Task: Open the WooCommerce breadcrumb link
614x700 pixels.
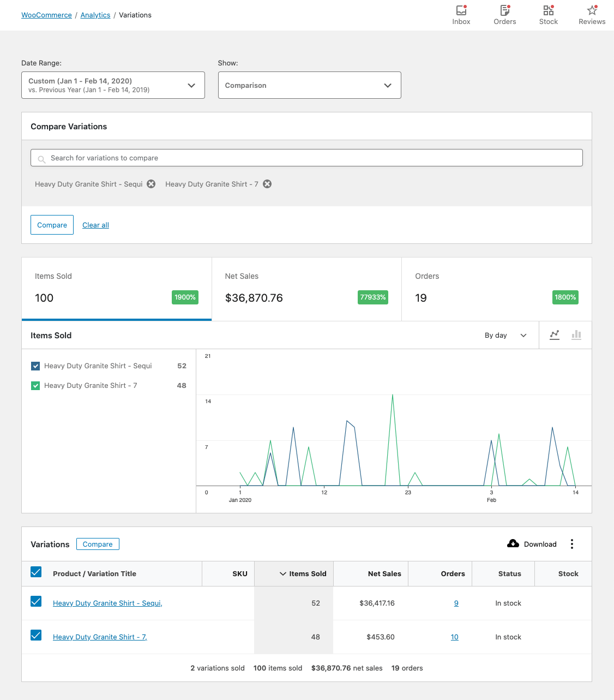Action: [46, 15]
